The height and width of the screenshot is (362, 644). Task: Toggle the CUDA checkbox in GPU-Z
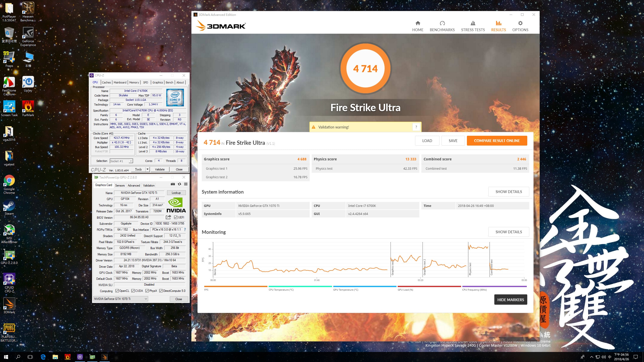[133, 291]
